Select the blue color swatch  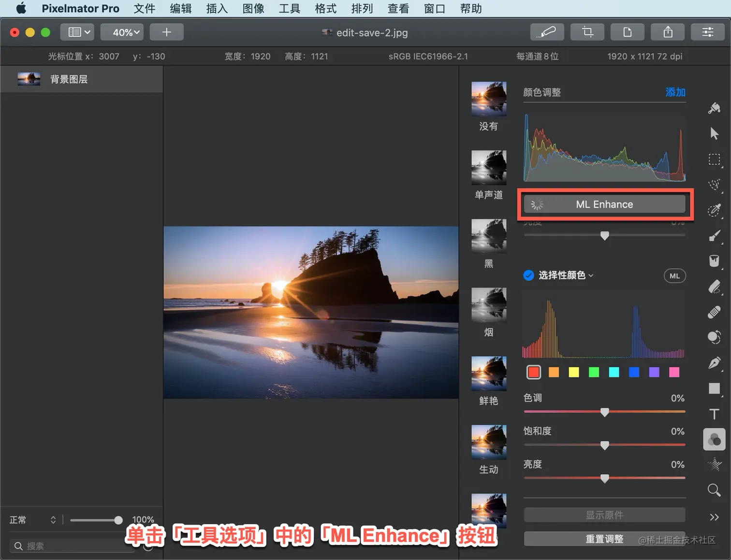coord(634,372)
